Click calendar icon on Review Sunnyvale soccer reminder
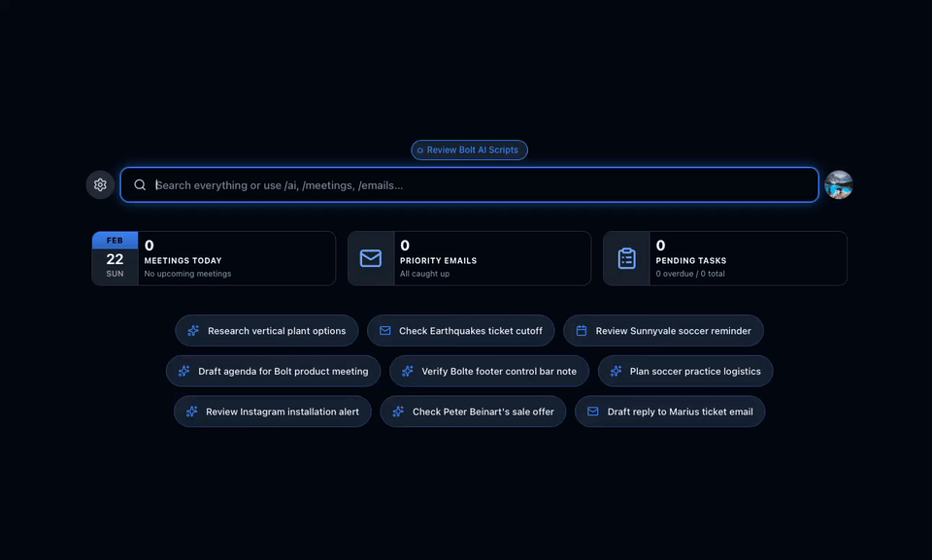 click(x=582, y=331)
